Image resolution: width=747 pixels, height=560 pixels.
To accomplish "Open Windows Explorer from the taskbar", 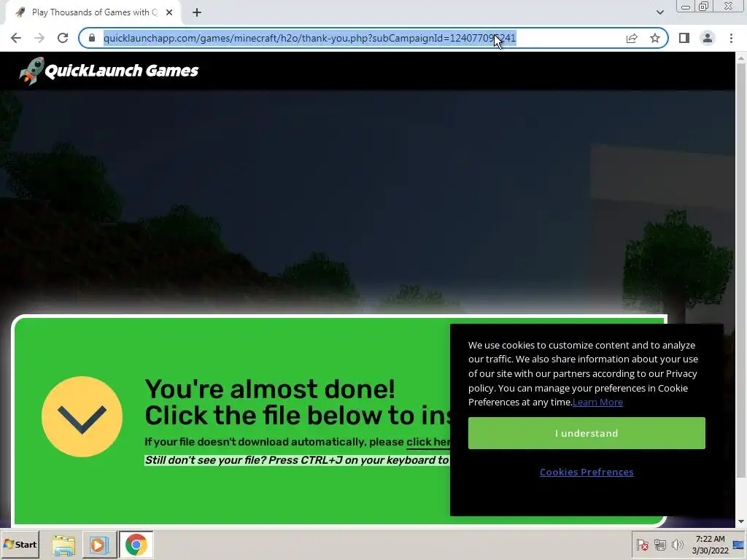I will point(63,545).
